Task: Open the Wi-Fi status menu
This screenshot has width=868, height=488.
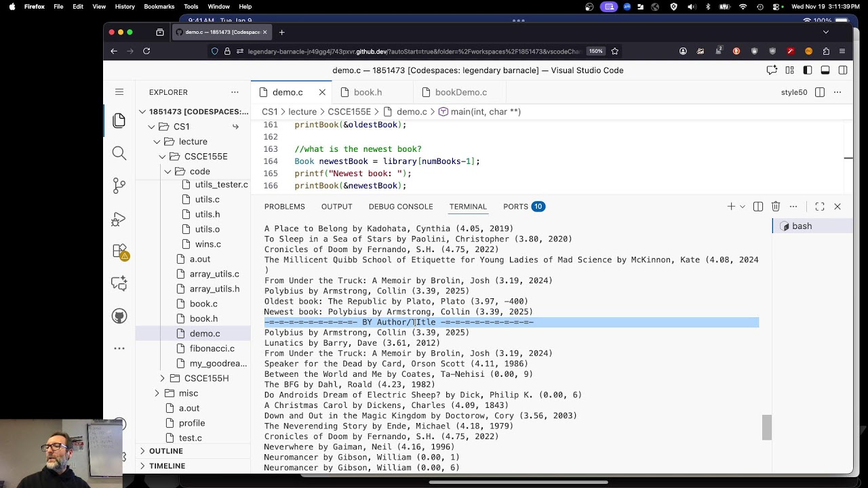Action: (743, 7)
